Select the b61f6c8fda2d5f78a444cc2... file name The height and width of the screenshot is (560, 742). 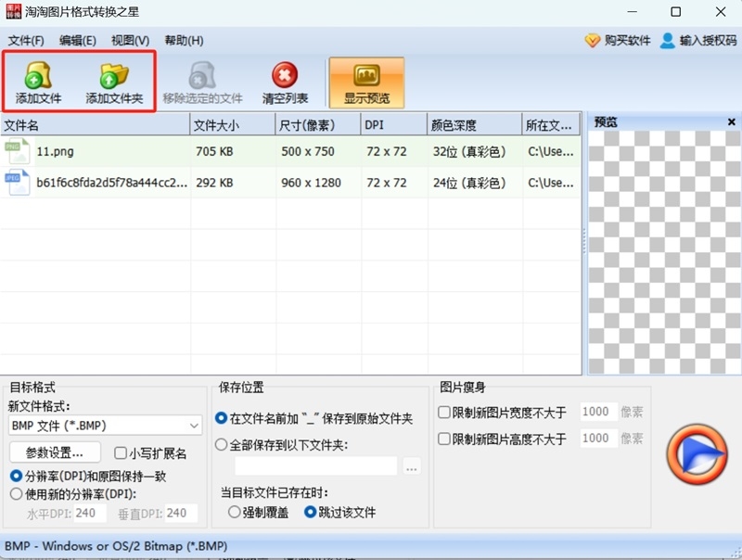tap(111, 183)
